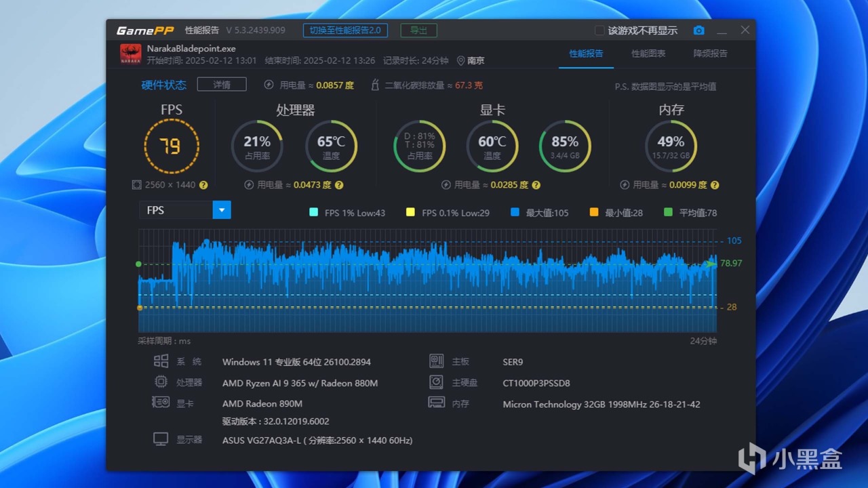The image size is (868, 488).
Task: Click the 详情 hardware details button
Action: click(x=221, y=85)
